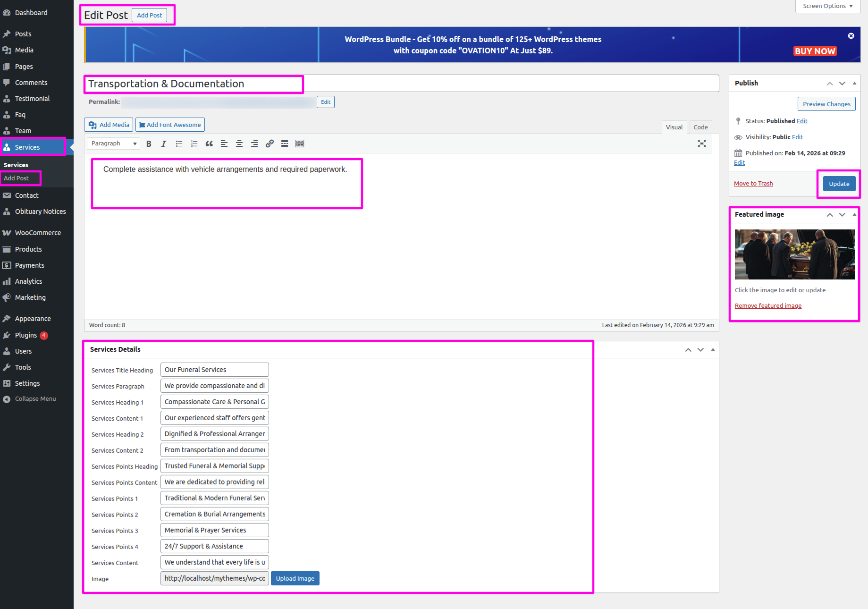
Task: Enable distraction-free fullscreen editor mode
Action: coord(702,144)
